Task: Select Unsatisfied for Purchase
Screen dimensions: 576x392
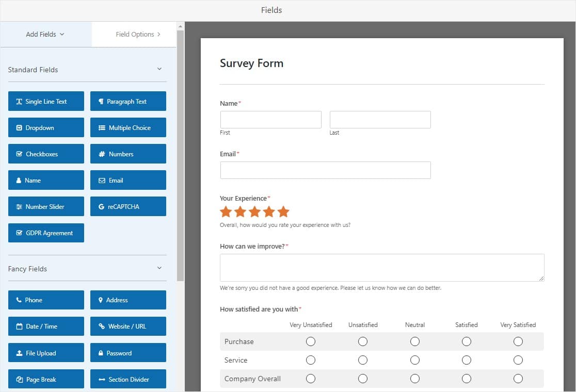Action: click(x=362, y=342)
